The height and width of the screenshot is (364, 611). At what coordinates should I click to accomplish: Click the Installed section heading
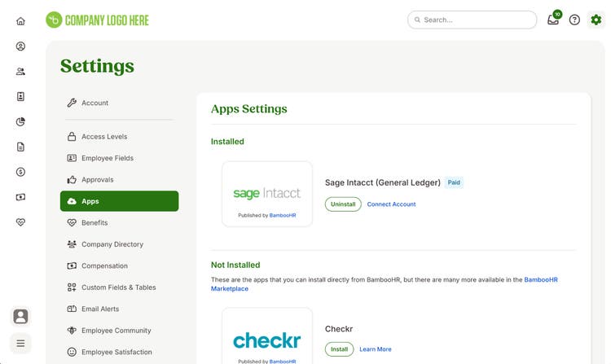coord(227,142)
